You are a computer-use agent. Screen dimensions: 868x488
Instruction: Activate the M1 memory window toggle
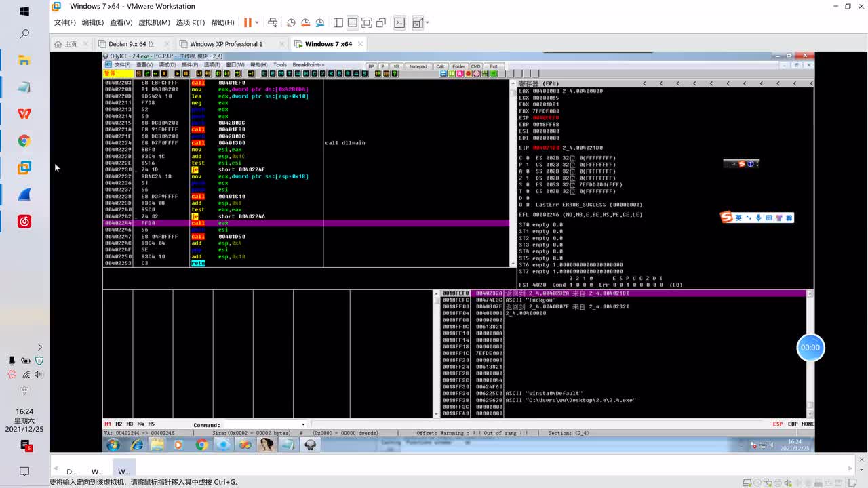pos(108,424)
